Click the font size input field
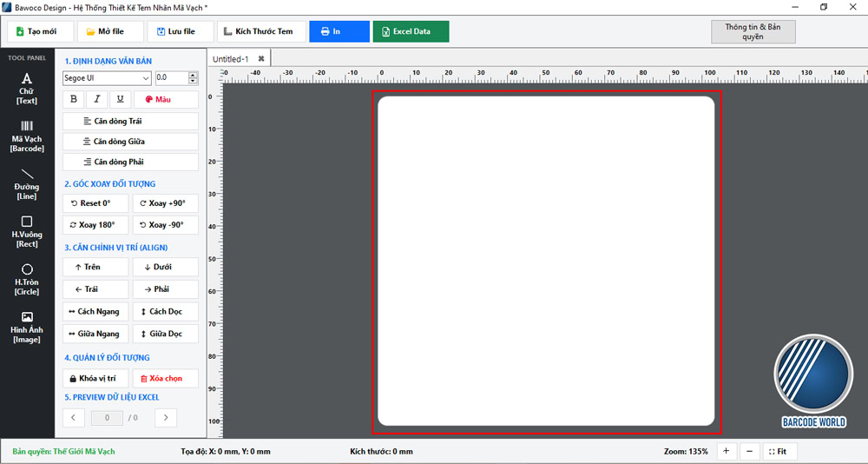The width and height of the screenshot is (868, 464). coord(172,78)
